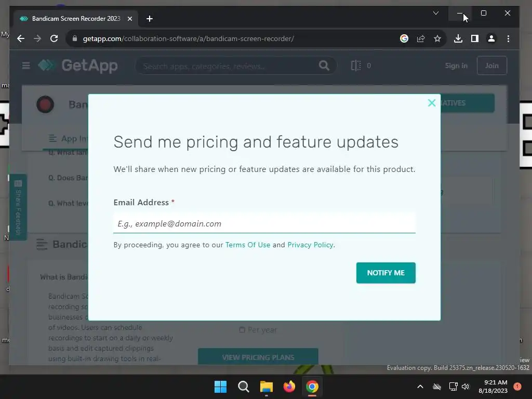Click the Email Address input field

(x=264, y=223)
